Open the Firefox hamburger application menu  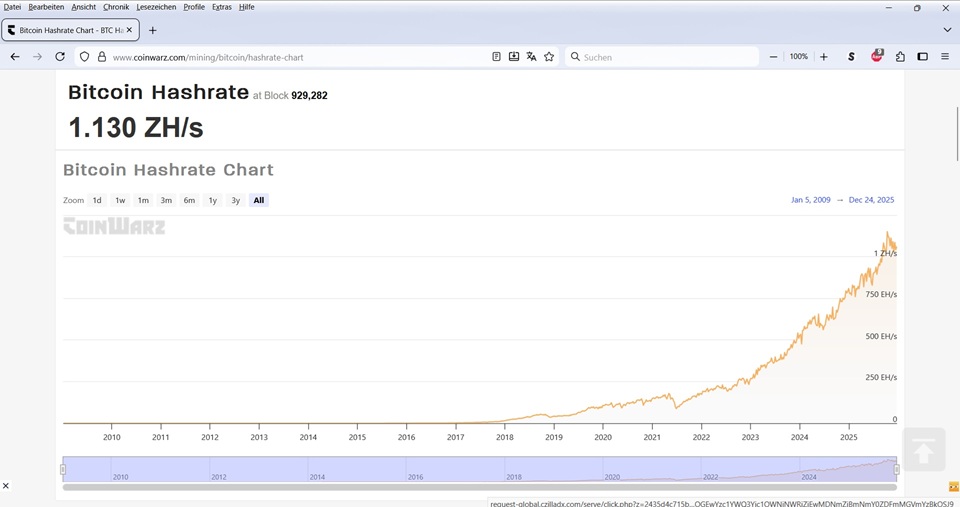[945, 57]
